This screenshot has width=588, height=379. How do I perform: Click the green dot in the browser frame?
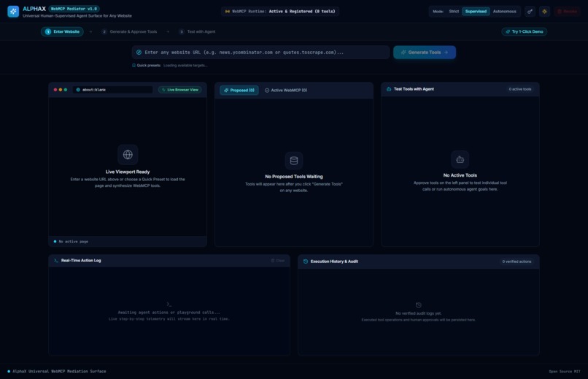click(x=66, y=90)
